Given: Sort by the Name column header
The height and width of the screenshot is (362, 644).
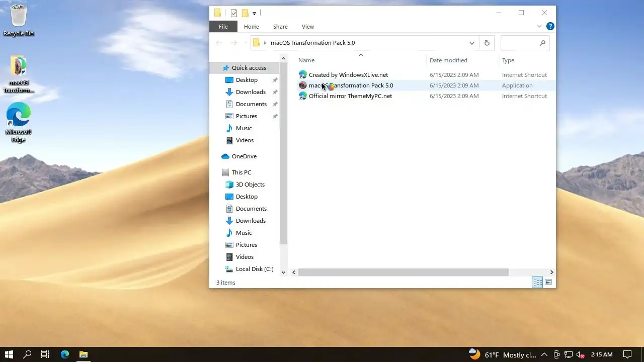Looking at the screenshot, I should tap(306, 60).
